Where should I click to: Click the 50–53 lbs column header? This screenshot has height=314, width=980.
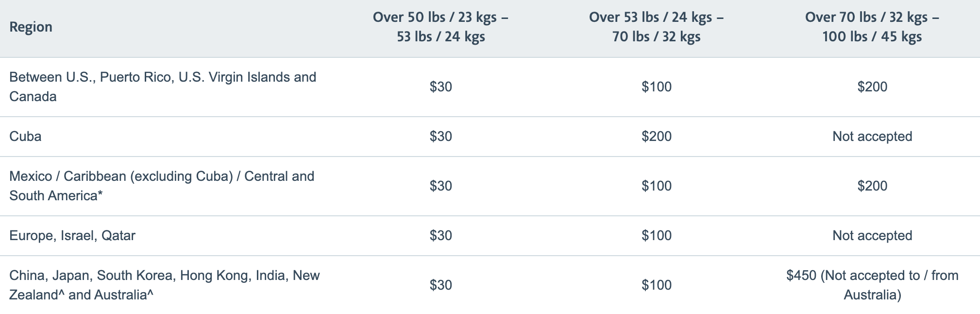440,27
